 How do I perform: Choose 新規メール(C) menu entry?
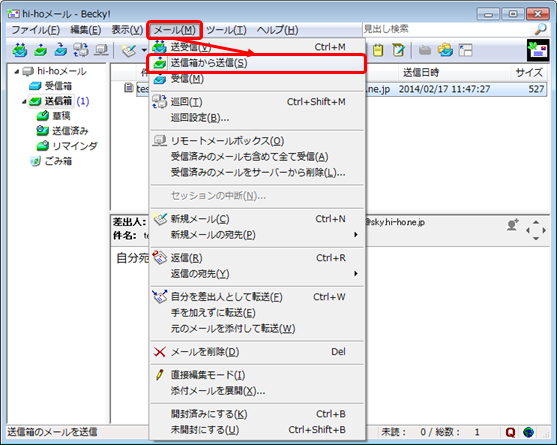258,219
